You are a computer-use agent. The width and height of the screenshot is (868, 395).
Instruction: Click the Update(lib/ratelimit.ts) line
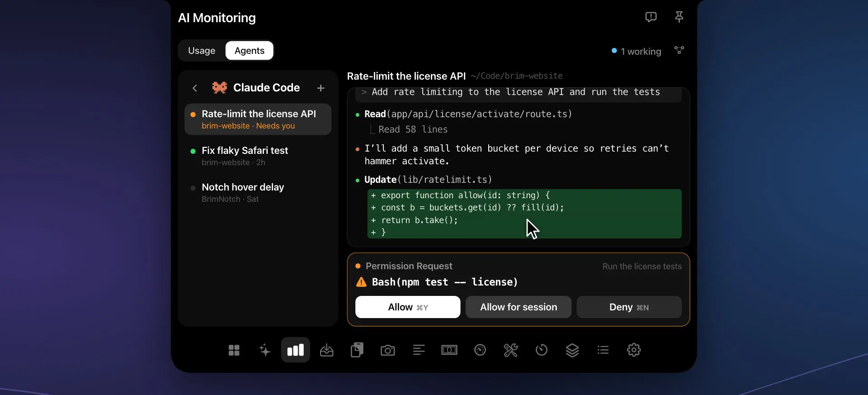[428, 180]
